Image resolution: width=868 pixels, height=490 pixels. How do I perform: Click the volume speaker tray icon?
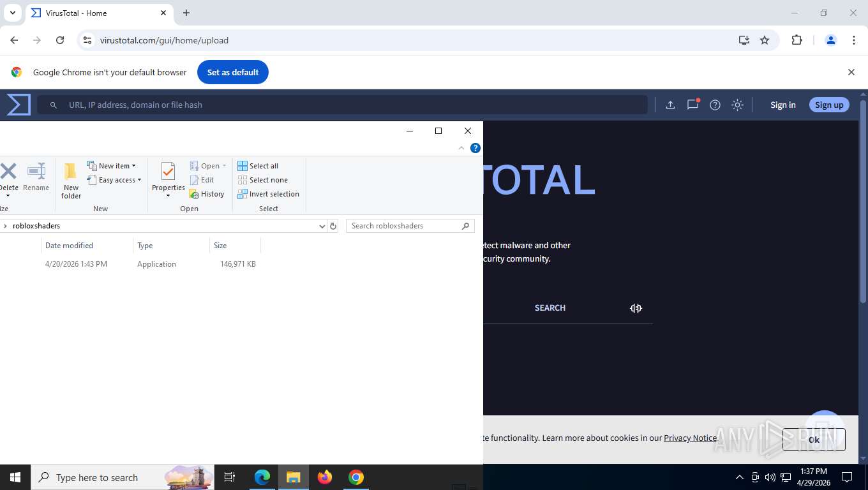770,477
